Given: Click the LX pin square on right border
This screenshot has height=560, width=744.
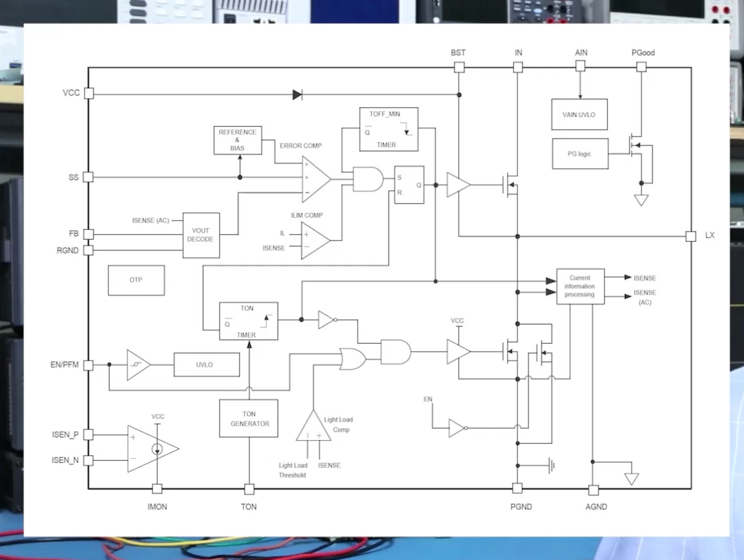Looking at the screenshot, I should (691, 236).
